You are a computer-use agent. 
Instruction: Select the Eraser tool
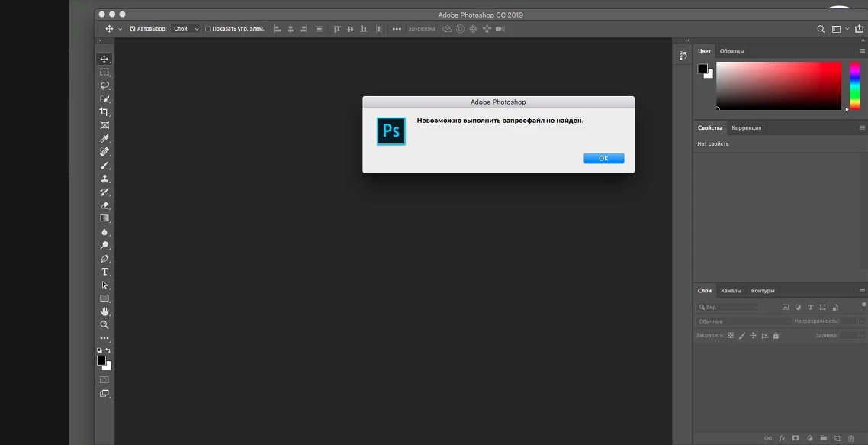pyautogui.click(x=104, y=205)
